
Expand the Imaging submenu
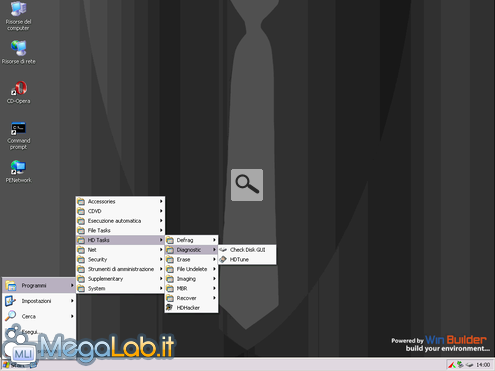191,279
